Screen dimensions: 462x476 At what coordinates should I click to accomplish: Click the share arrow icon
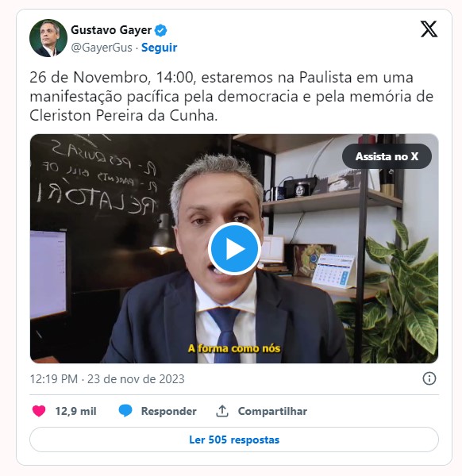[222, 411]
